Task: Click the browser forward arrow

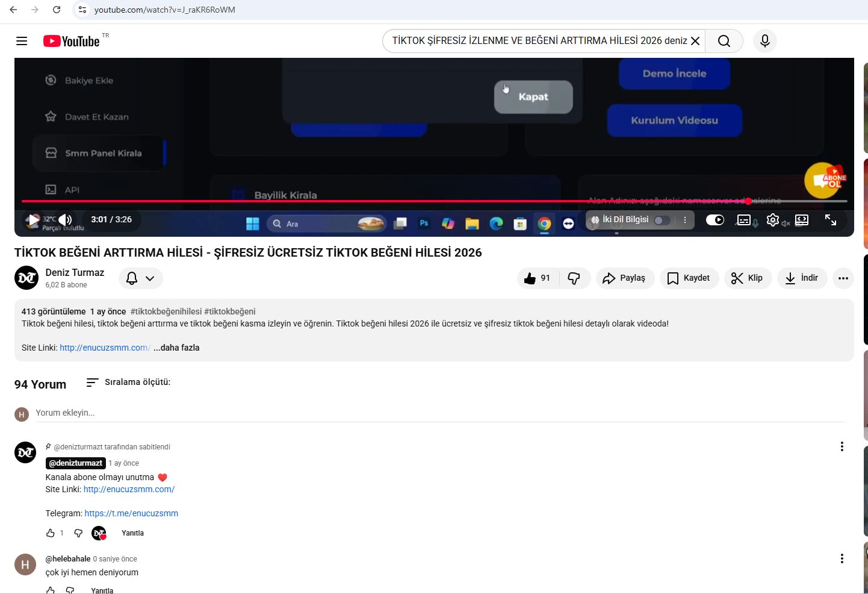Action: click(x=35, y=10)
